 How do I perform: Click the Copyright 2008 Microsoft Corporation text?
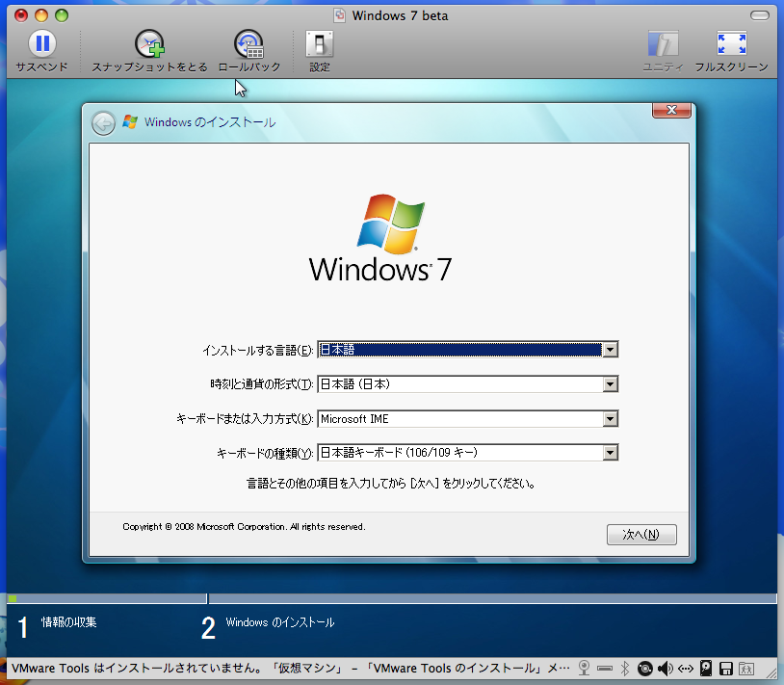click(x=244, y=526)
